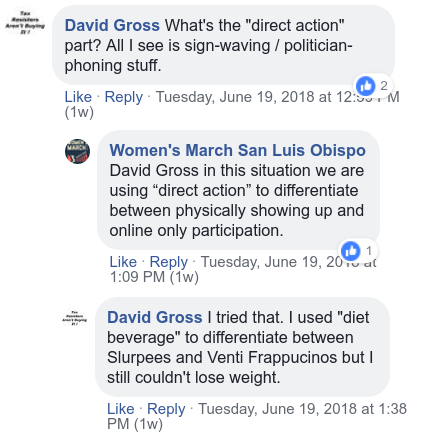Open David Gross's avatar beside the first comment
This screenshot has width=424, height=443.
[25, 22]
